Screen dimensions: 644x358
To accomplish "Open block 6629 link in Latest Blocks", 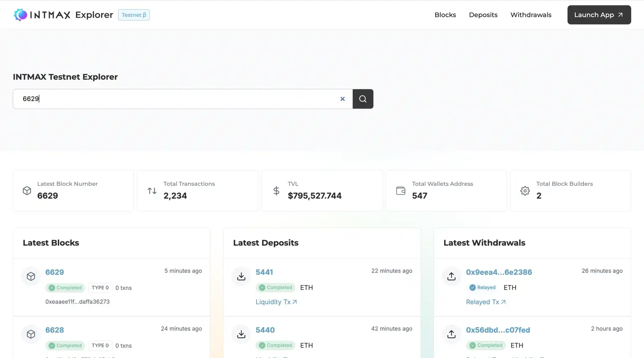I will click(55, 272).
